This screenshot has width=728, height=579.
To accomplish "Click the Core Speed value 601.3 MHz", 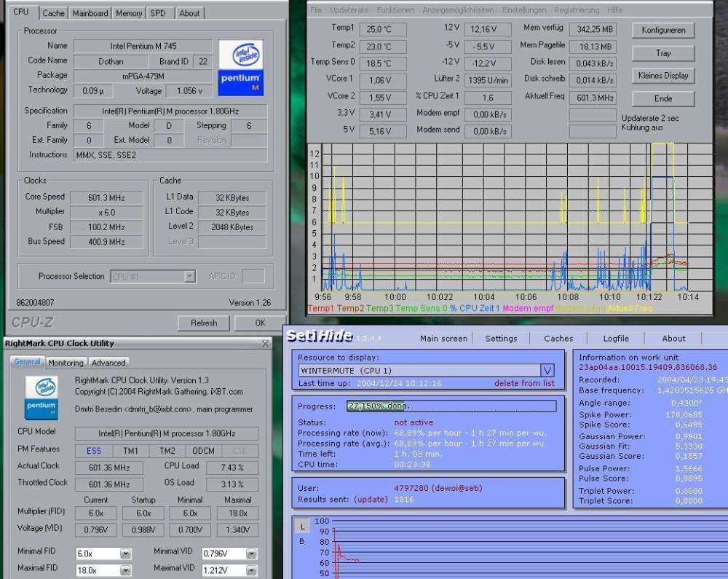I will click(106, 198).
